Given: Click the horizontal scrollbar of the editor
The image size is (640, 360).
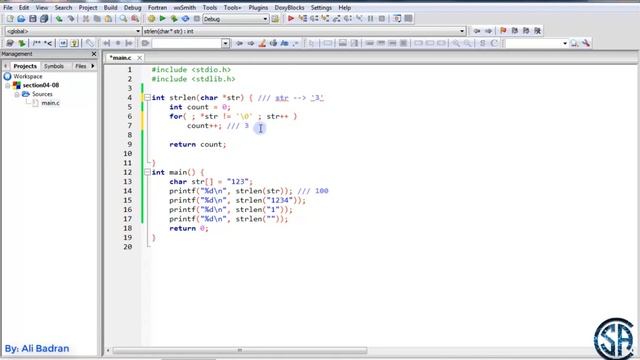Looking at the screenshot, I should pyautogui.click(x=240, y=350).
